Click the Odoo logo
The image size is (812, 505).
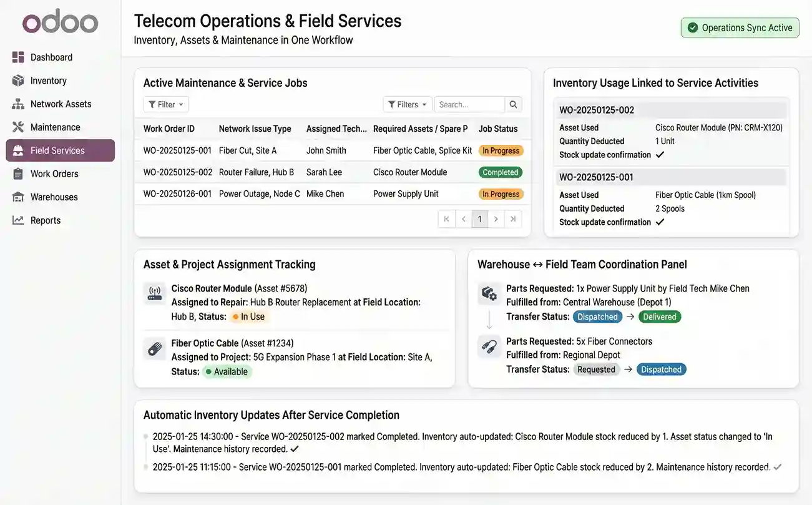click(x=59, y=21)
